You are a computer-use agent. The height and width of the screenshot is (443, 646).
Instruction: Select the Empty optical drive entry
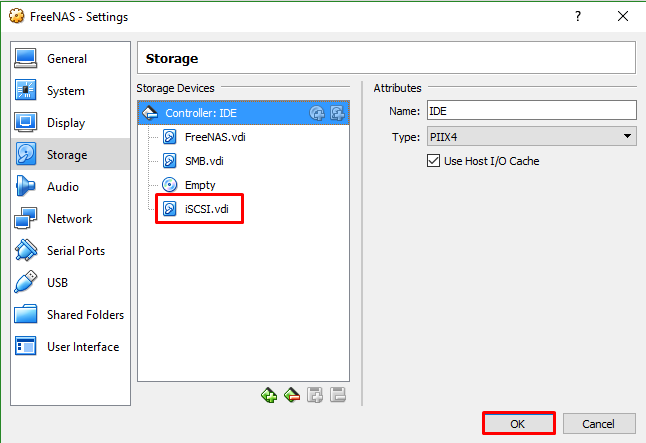pyautogui.click(x=199, y=185)
